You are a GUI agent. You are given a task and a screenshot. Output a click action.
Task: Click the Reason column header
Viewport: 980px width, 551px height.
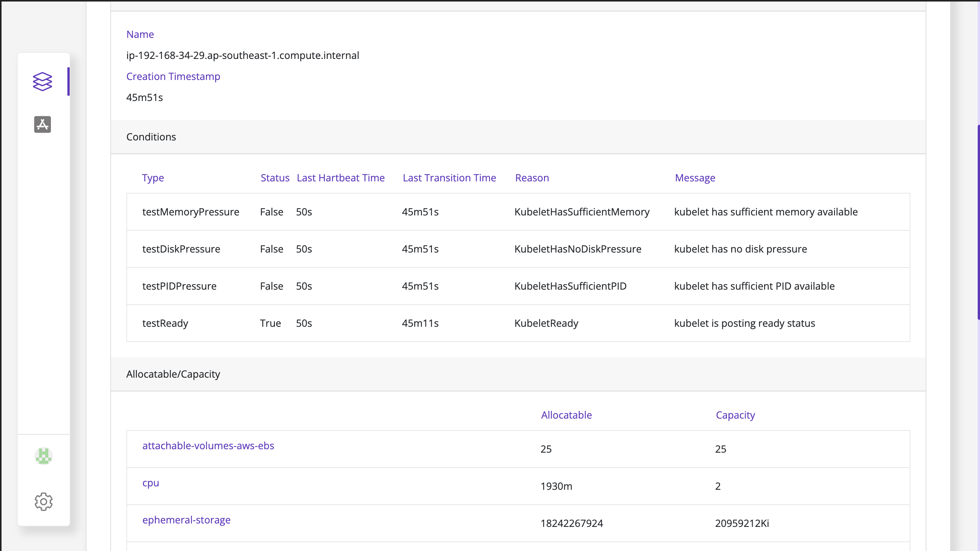[x=532, y=178]
